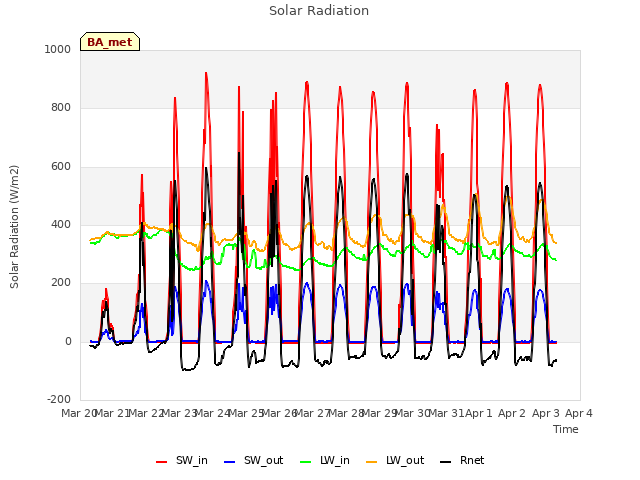Screen dimensions: 640x480
Task: Click the 800 y-axis tick label
Action: pyautogui.click(x=61, y=108)
